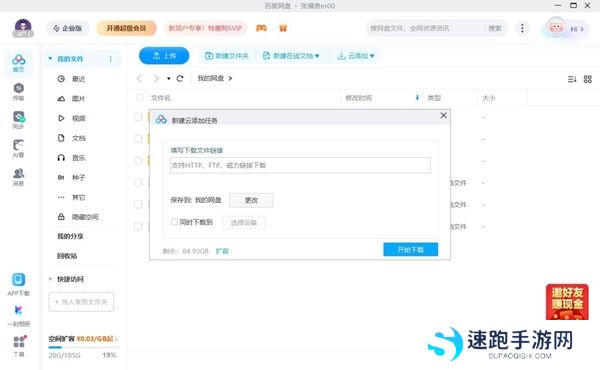Click the 类型 column header
600x370 pixels.
pos(434,98)
